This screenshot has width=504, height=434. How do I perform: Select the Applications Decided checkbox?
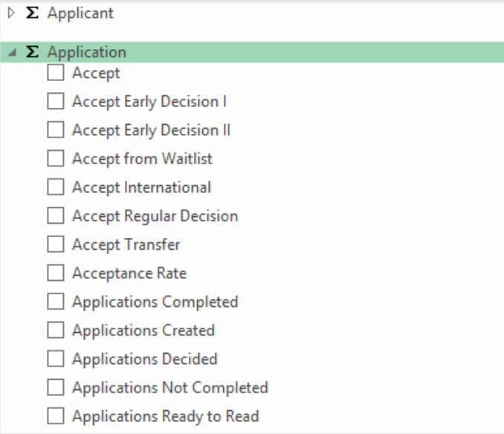(56, 358)
